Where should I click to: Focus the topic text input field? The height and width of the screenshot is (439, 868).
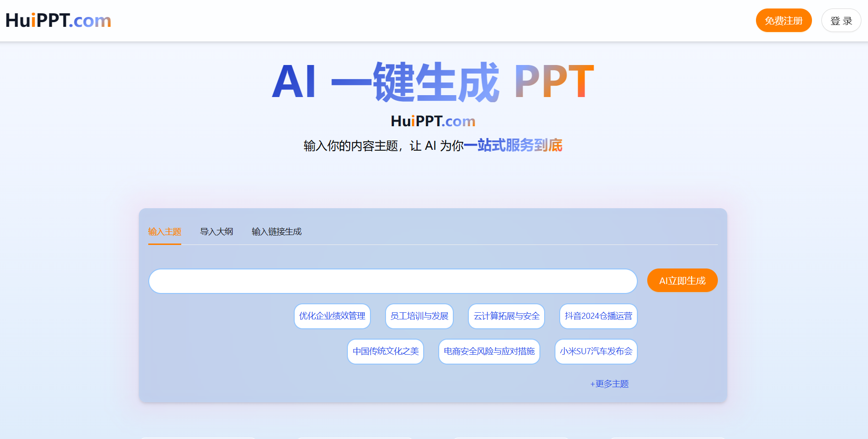[393, 281]
